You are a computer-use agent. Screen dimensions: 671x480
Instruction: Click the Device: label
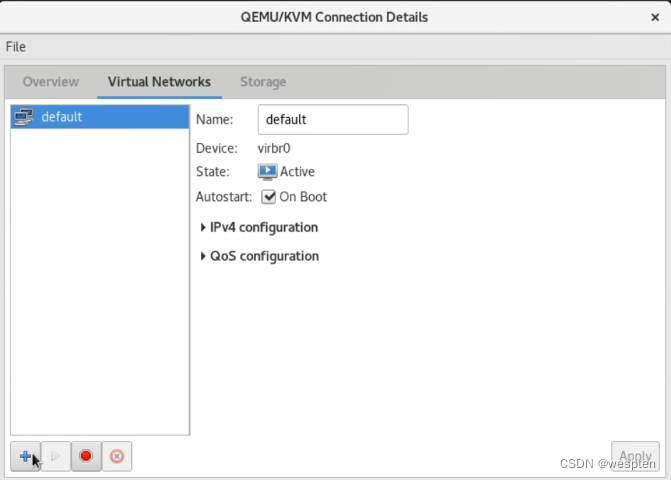point(217,148)
